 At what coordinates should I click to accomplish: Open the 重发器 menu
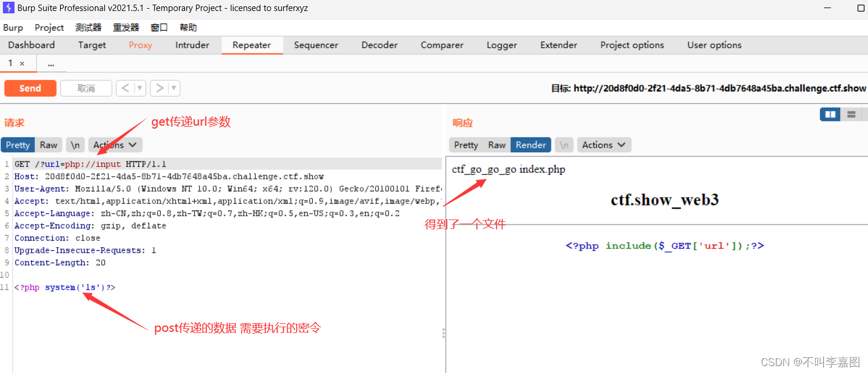click(x=126, y=28)
